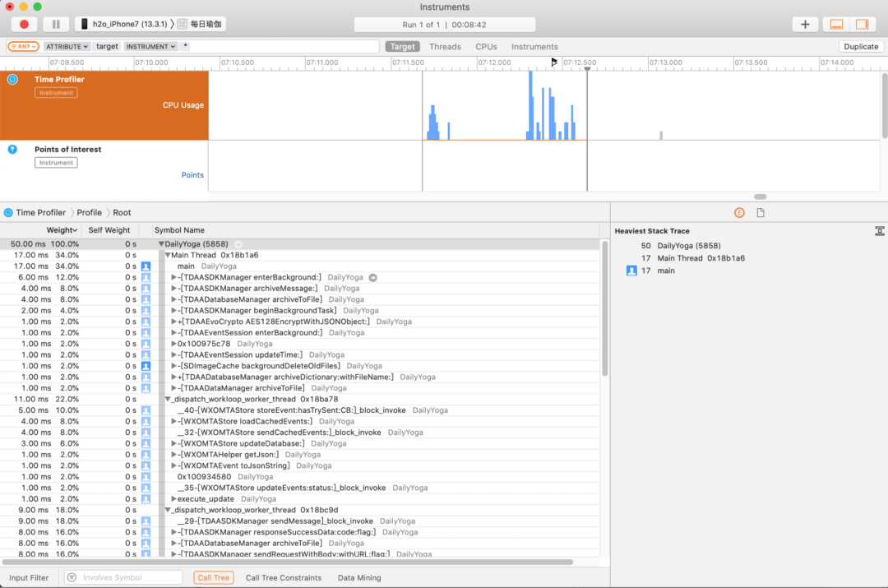Collapse the DailyYoga (5858) root row
Screen dimensions: 888x588
[161, 244]
